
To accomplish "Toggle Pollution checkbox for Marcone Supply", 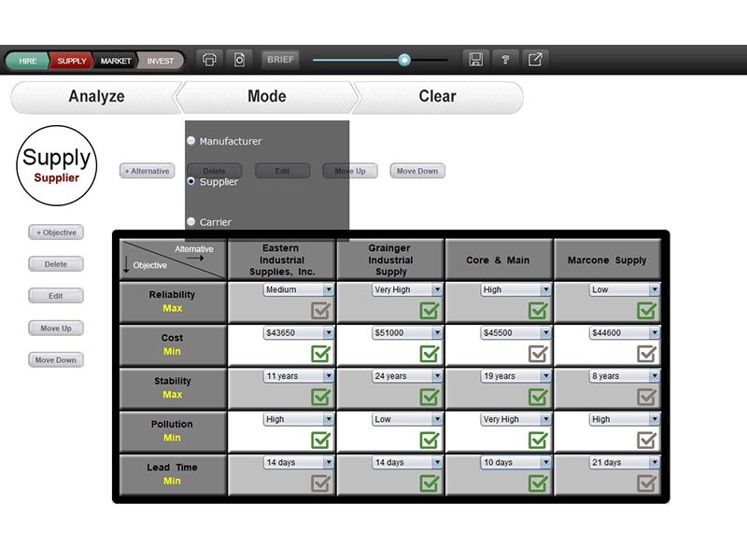I will [646, 440].
